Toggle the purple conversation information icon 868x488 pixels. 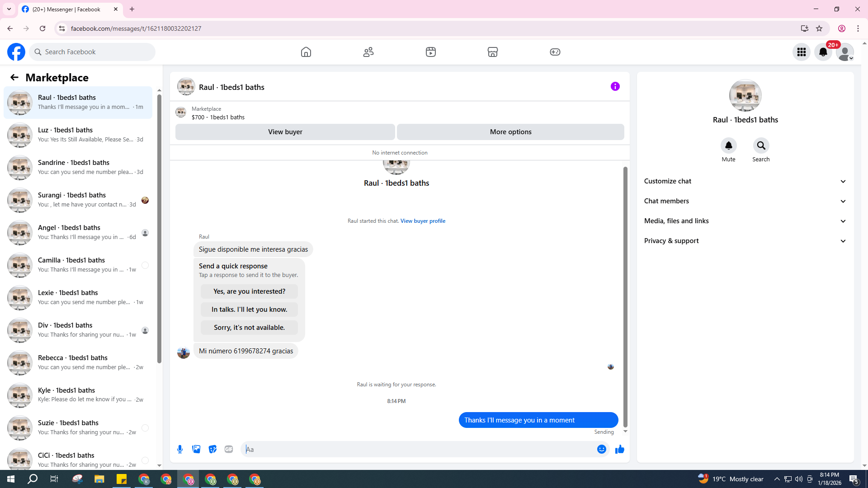coord(615,86)
